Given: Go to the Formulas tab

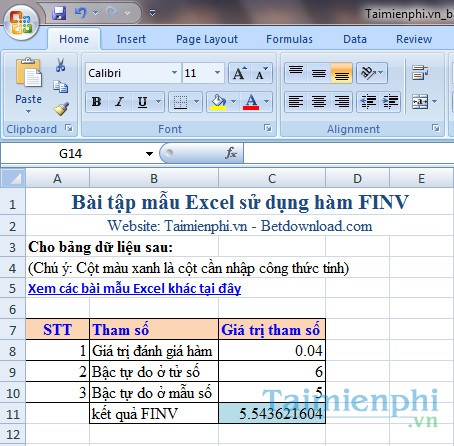Looking at the screenshot, I should [289, 39].
